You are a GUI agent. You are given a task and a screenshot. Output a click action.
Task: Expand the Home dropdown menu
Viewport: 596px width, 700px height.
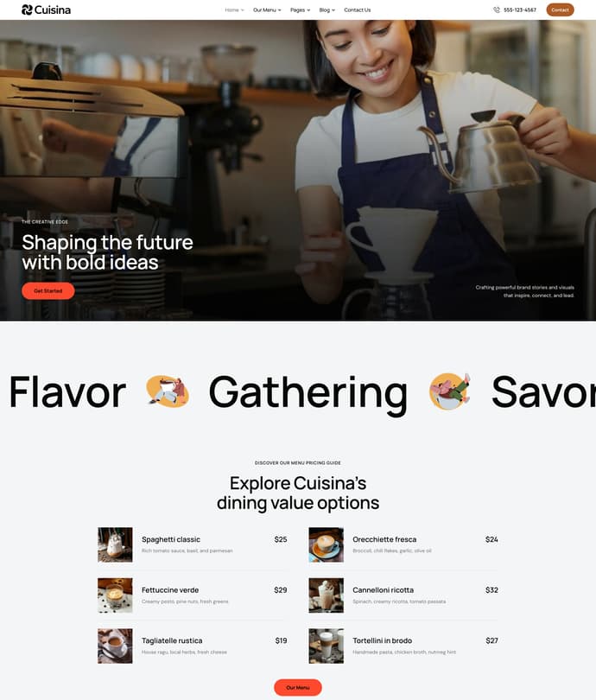point(234,10)
